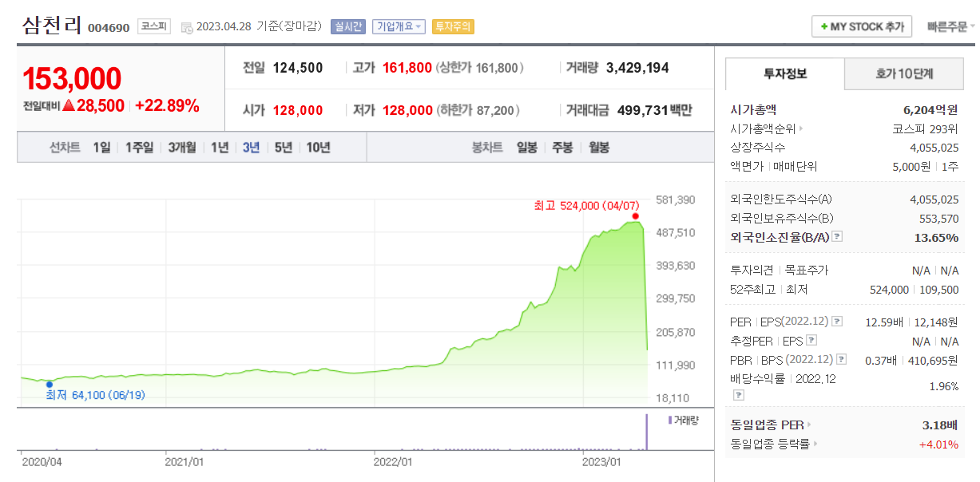Select 1주일 line chart period
This screenshot has width=980, height=482.
[x=139, y=147]
